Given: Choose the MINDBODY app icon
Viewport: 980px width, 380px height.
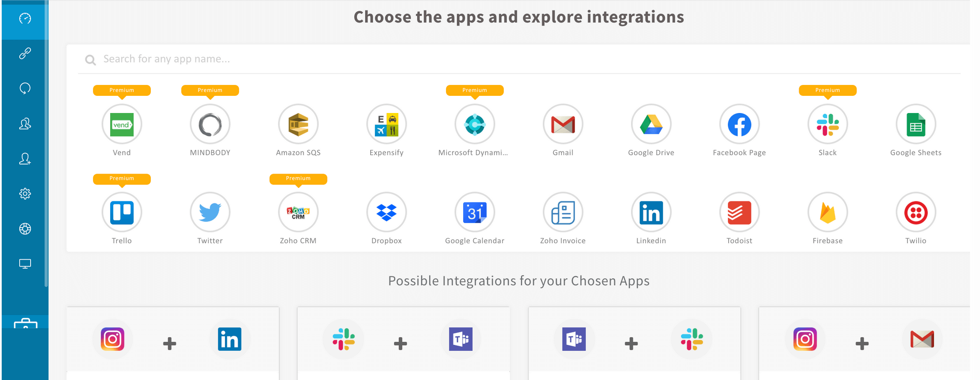Looking at the screenshot, I should click(x=210, y=124).
